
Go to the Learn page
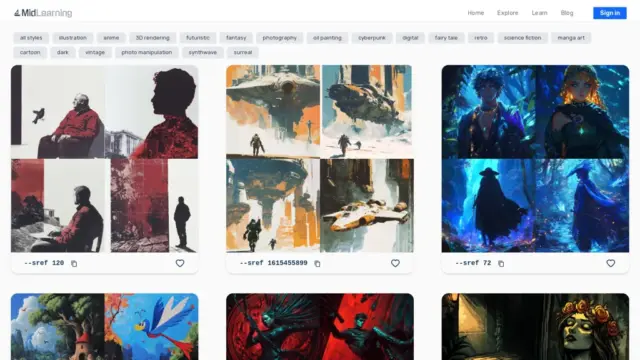(x=539, y=13)
